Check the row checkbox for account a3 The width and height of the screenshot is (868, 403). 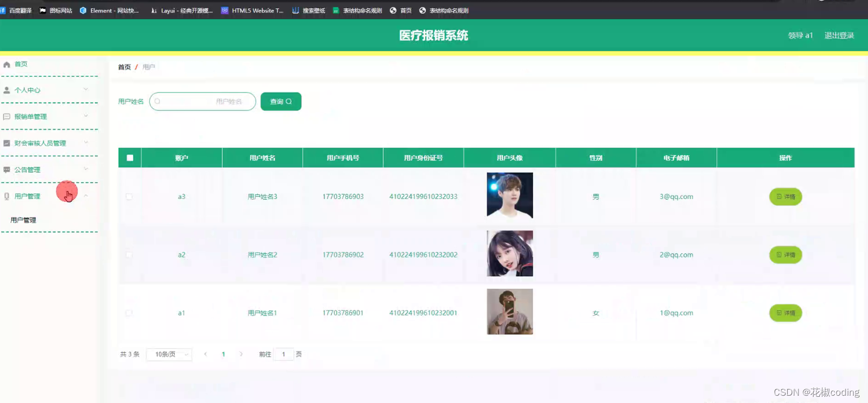pos(129,197)
